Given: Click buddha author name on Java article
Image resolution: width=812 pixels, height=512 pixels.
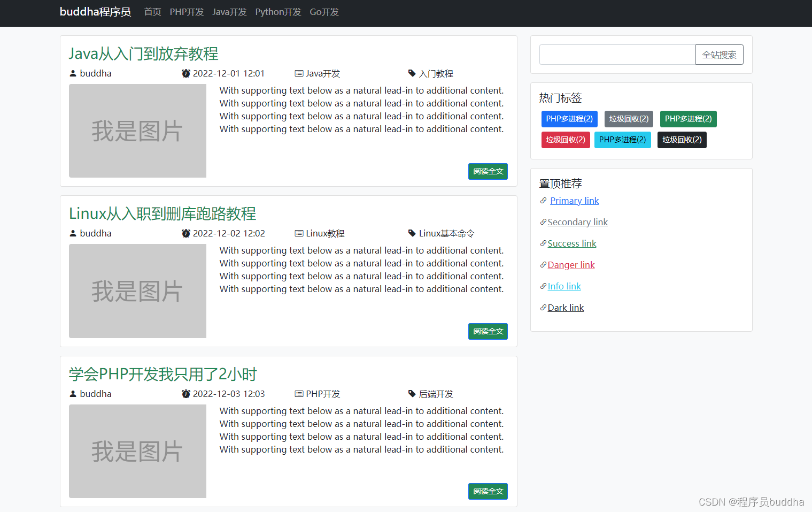Looking at the screenshot, I should pos(96,73).
